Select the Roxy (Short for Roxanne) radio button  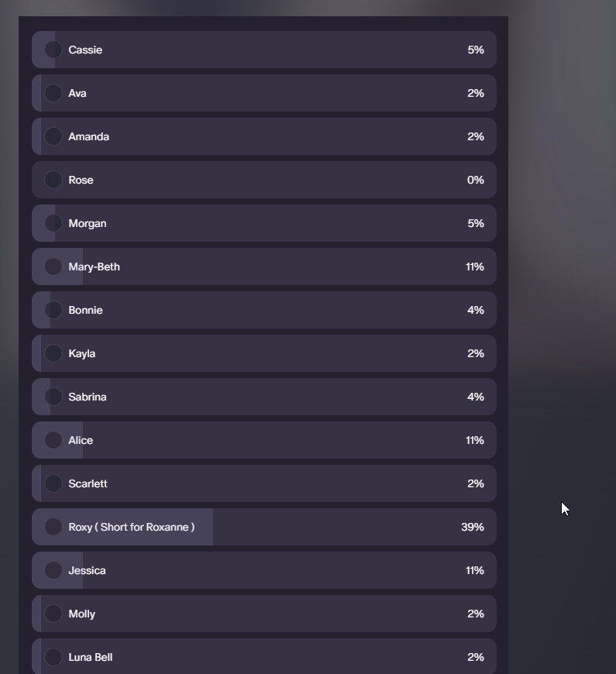click(53, 527)
